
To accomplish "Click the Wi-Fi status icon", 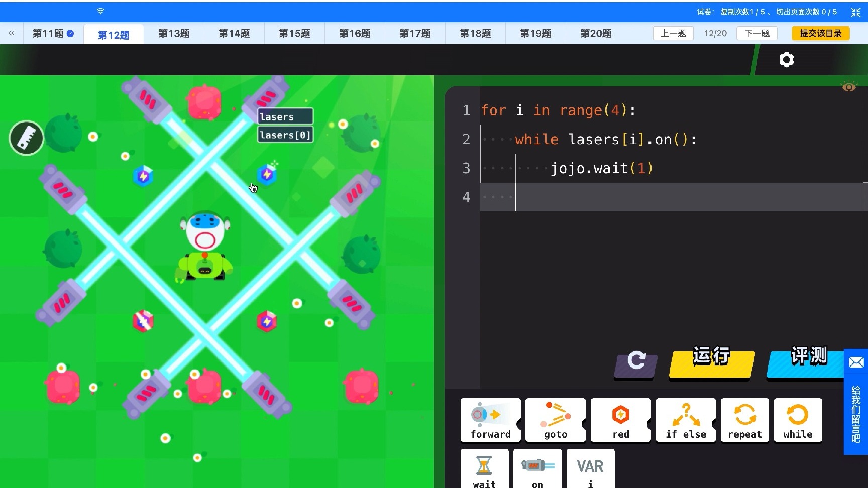I will [100, 11].
